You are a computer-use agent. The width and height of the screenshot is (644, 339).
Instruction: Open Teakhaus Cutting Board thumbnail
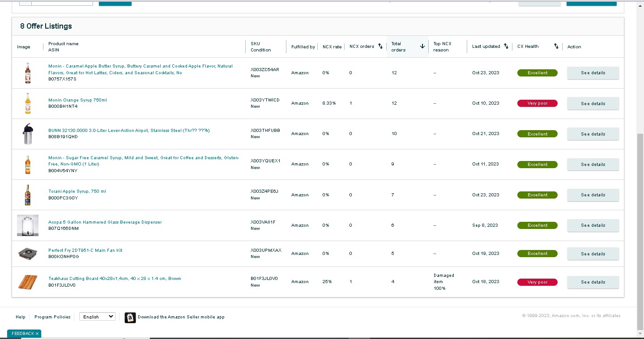click(28, 282)
